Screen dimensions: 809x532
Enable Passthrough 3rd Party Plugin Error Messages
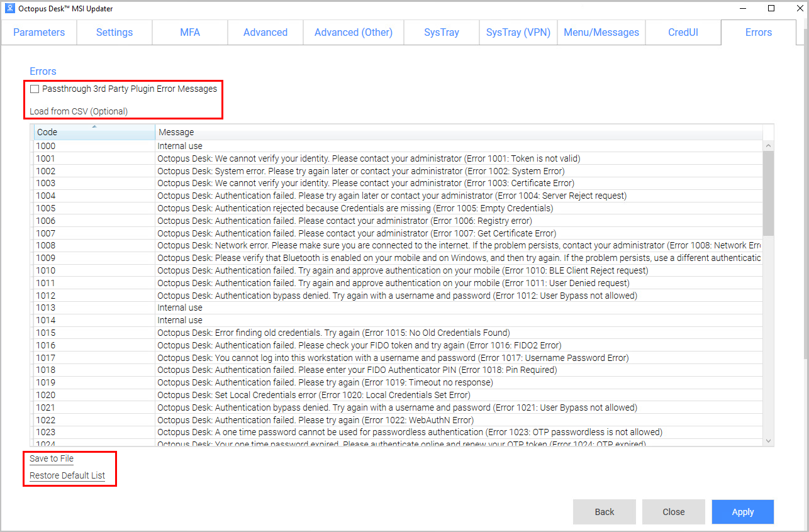pyautogui.click(x=35, y=89)
